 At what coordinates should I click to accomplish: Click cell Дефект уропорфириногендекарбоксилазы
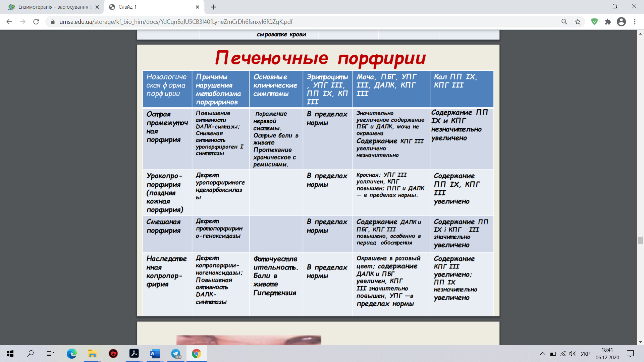[221, 192]
